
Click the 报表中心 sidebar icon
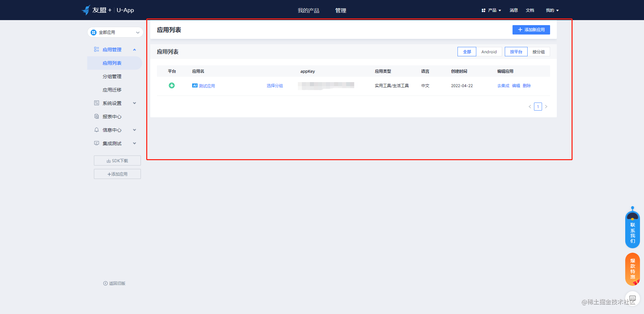pos(97,116)
